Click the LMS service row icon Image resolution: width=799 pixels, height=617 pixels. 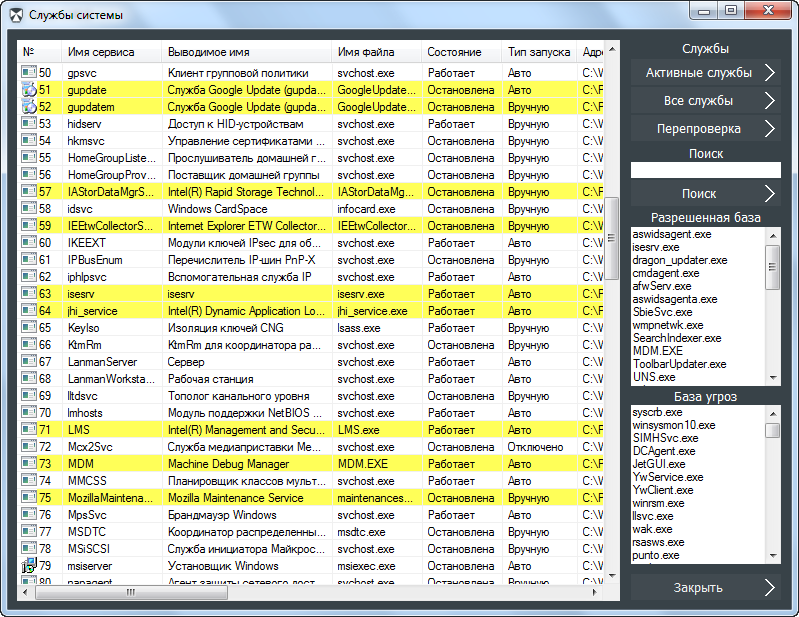coord(29,430)
